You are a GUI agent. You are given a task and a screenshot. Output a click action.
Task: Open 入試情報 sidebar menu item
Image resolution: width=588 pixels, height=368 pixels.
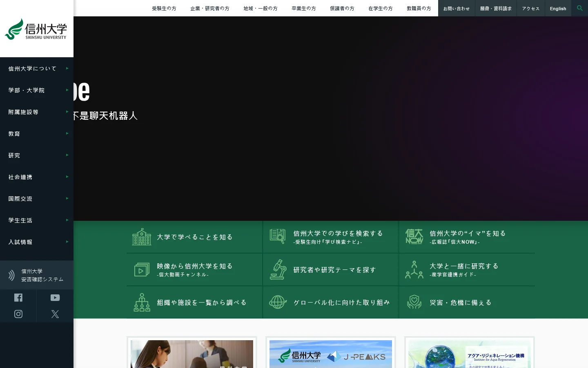pyautogui.click(x=37, y=242)
